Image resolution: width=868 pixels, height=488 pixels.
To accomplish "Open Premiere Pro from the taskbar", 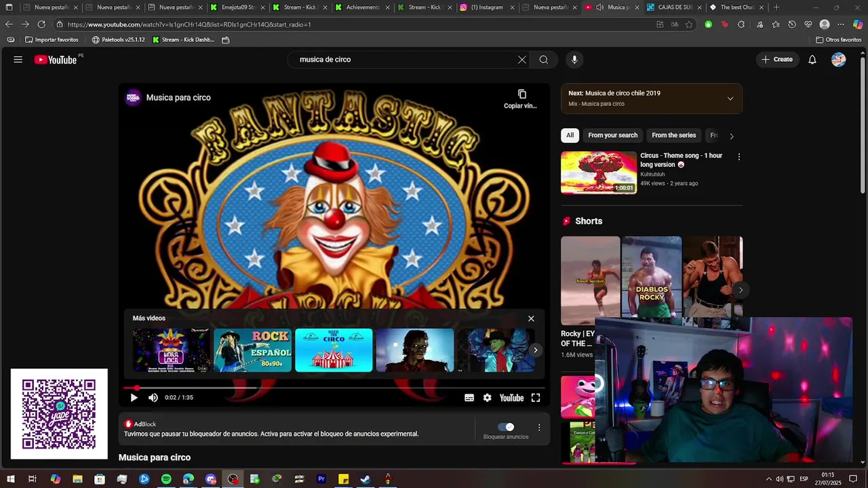I will click(x=321, y=479).
